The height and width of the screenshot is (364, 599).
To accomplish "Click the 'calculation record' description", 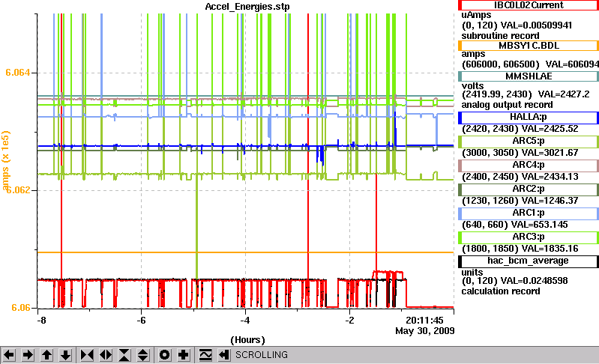I will (501, 291).
